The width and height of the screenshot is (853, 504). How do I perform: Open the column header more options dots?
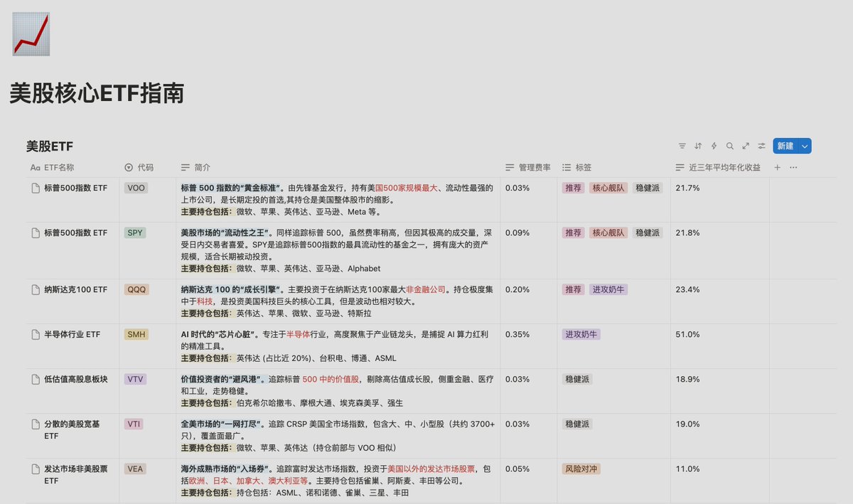click(793, 167)
